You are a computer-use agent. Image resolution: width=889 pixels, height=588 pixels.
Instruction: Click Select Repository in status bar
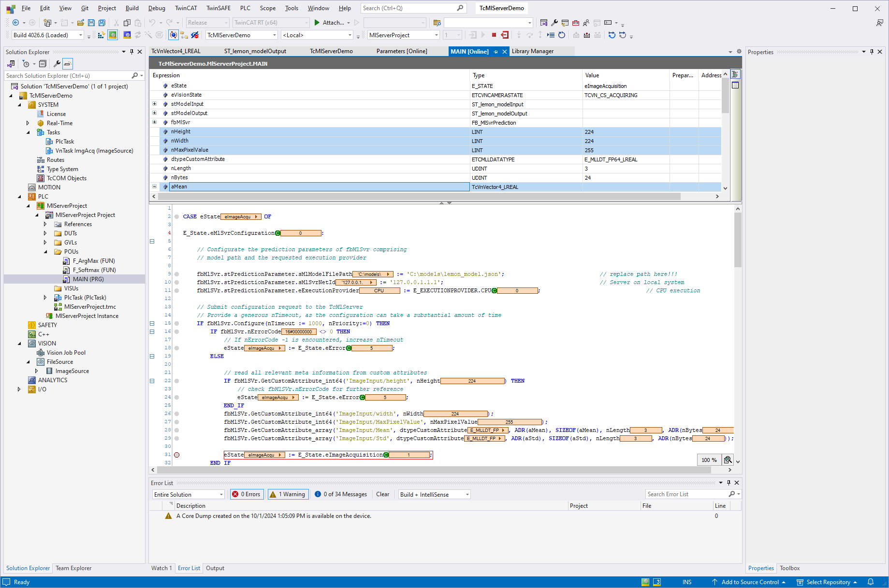point(827,582)
